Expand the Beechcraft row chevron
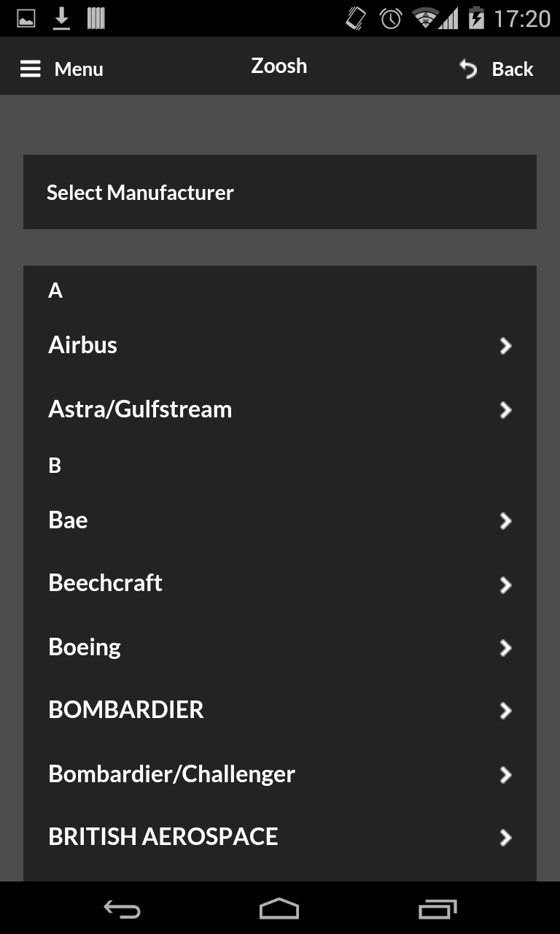 (505, 584)
